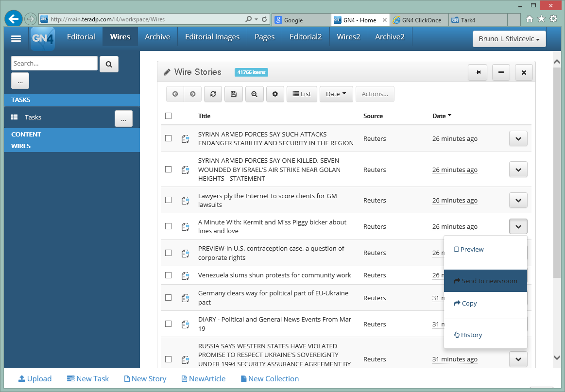Switch to the Editorial tab

point(81,37)
